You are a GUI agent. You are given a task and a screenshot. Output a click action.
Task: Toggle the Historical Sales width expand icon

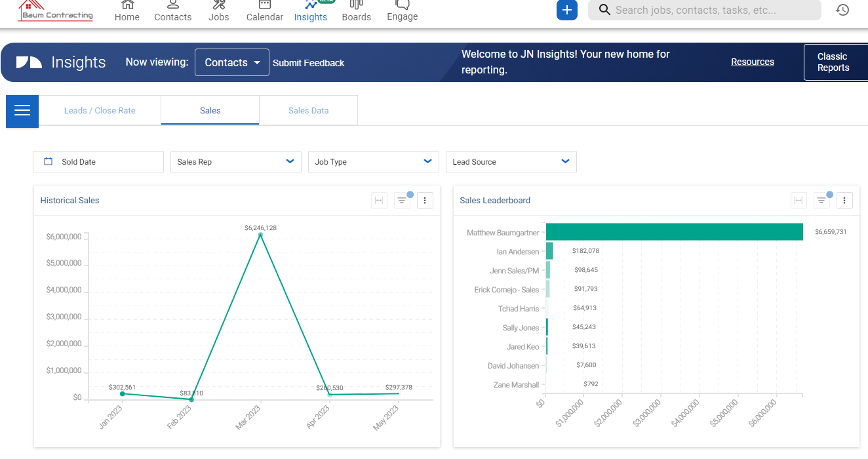point(379,201)
